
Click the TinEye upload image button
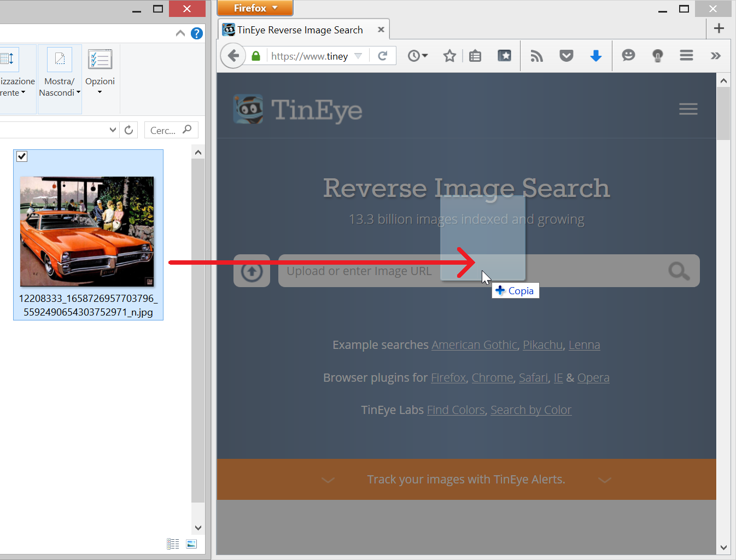252,271
